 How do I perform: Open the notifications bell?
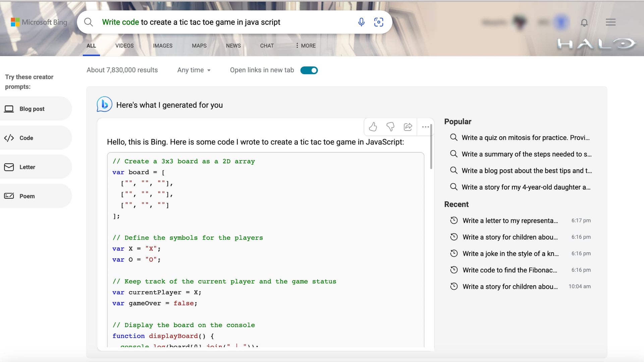coord(584,22)
